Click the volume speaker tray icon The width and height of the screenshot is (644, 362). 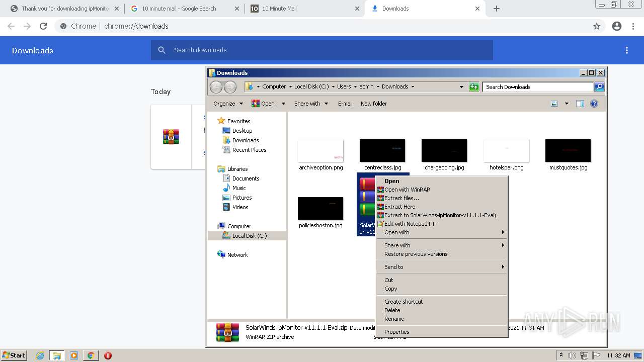(572, 355)
